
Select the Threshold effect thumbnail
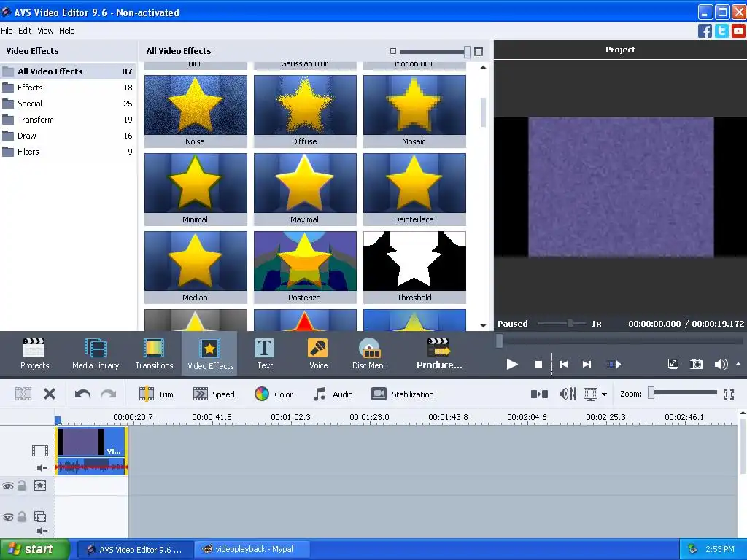click(414, 267)
